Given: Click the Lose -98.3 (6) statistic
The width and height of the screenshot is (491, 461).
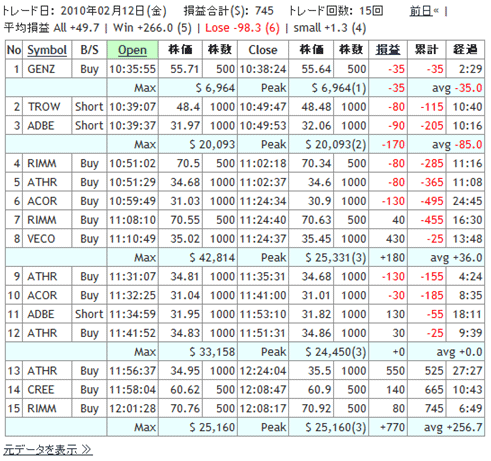Looking at the screenshot, I should [242, 28].
